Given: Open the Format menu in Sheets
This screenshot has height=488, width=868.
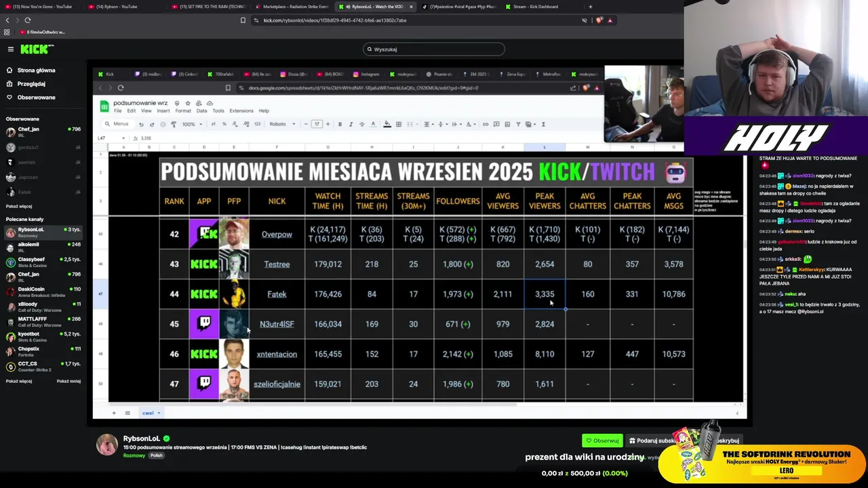Looking at the screenshot, I should (x=183, y=110).
